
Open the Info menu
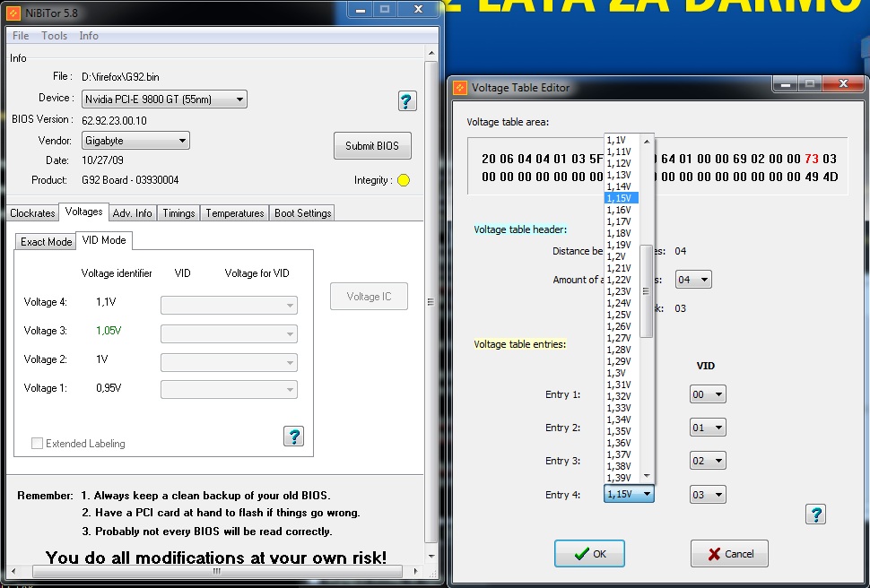tap(88, 36)
